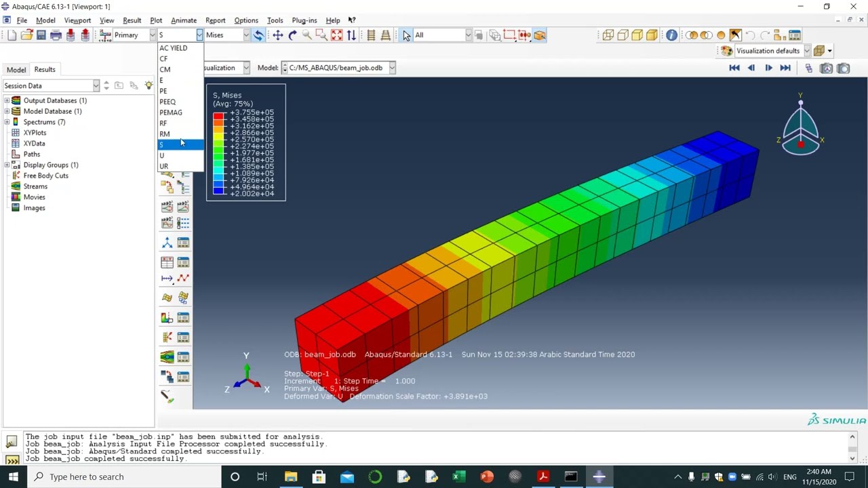Click the Create coordinate system icon

pos(167,243)
